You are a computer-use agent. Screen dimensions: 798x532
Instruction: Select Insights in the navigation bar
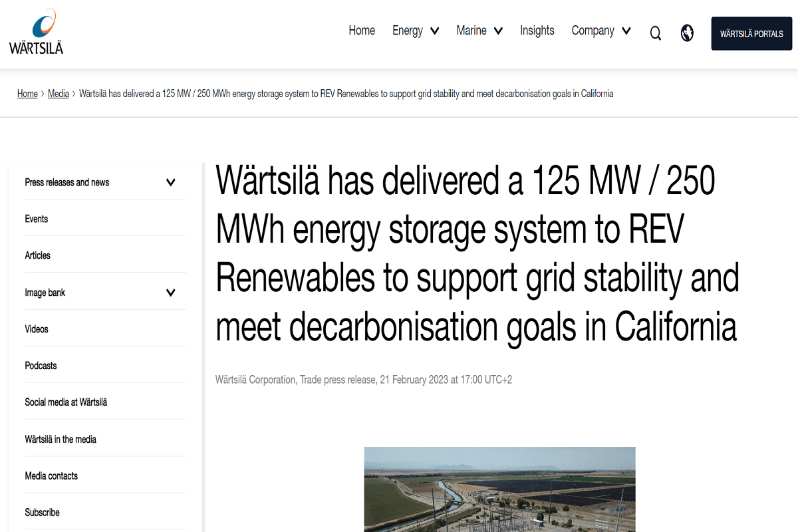(x=537, y=31)
